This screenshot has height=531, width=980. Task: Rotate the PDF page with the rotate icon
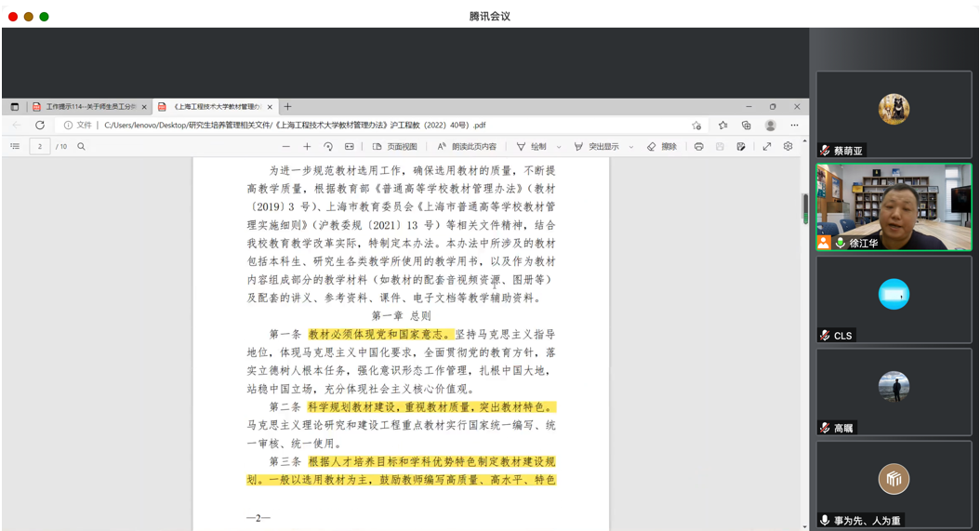point(328,147)
